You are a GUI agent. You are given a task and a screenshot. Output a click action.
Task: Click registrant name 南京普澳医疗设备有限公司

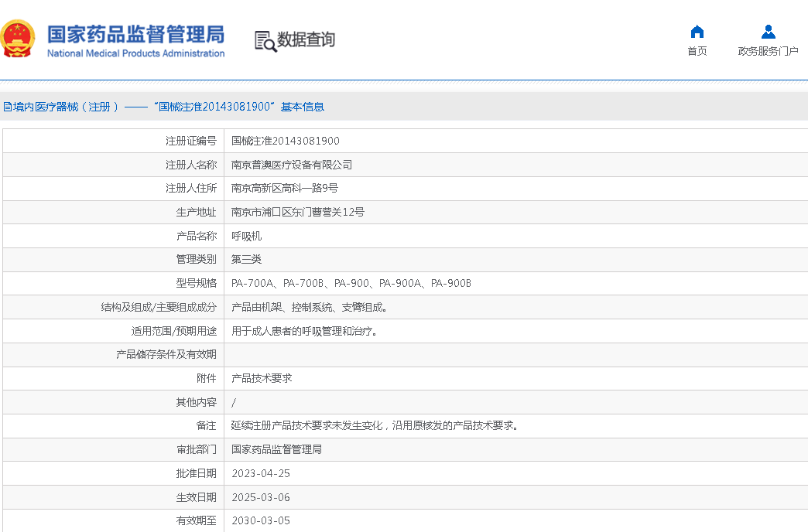tap(292, 165)
